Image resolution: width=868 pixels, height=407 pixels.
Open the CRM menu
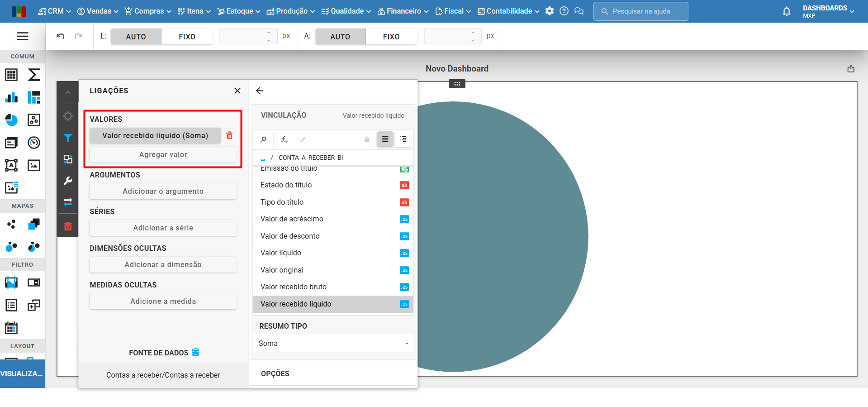54,11
